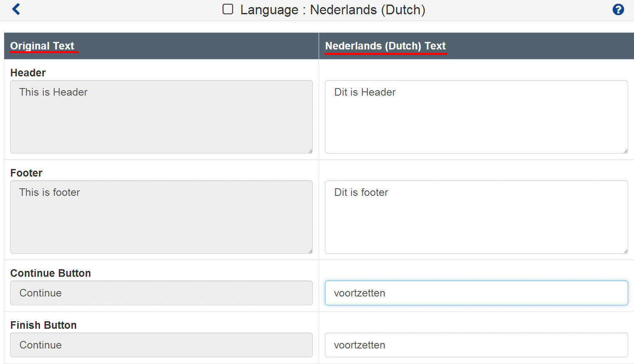
Task: Open help via the question mark icon
Action: [x=618, y=10]
